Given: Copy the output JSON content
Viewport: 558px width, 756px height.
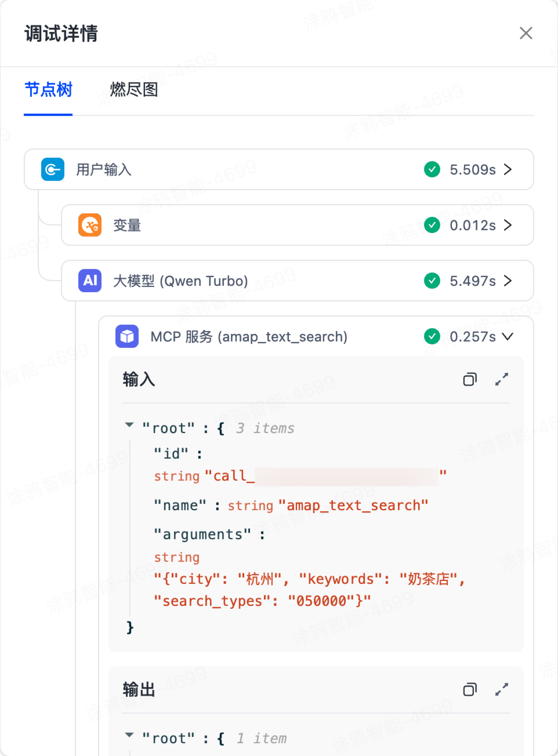Looking at the screenshot, I should tap(470, 689).
